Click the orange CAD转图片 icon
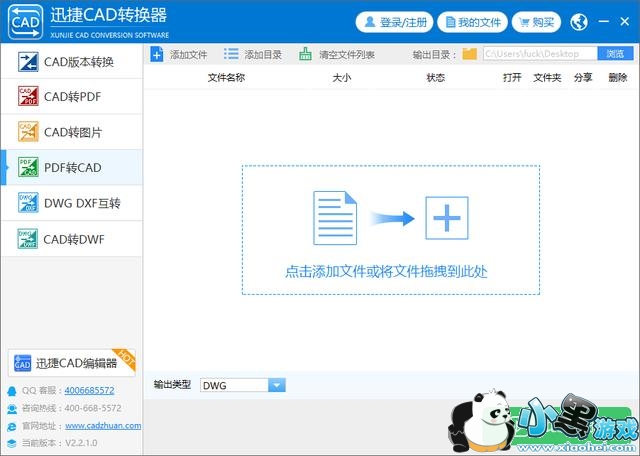 tap(28, 132)
